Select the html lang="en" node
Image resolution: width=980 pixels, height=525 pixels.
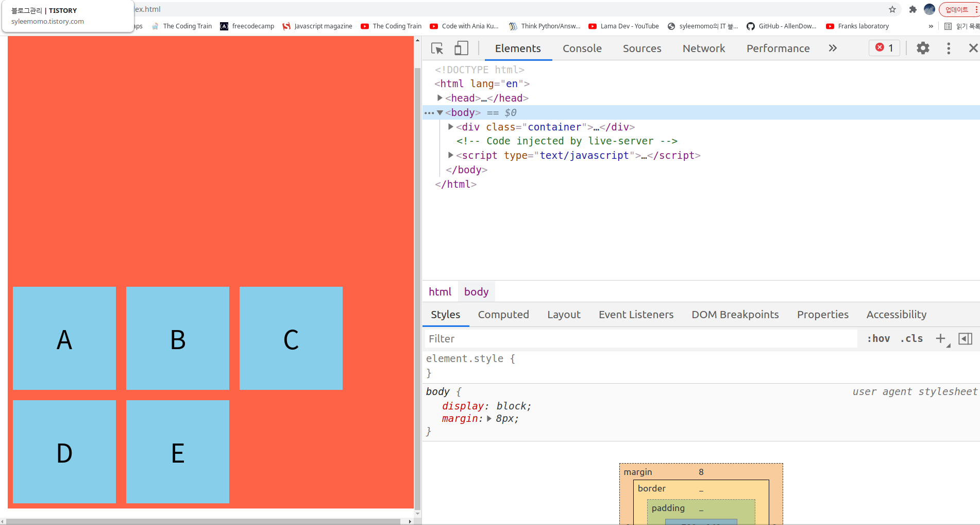(x=482, y=84)
